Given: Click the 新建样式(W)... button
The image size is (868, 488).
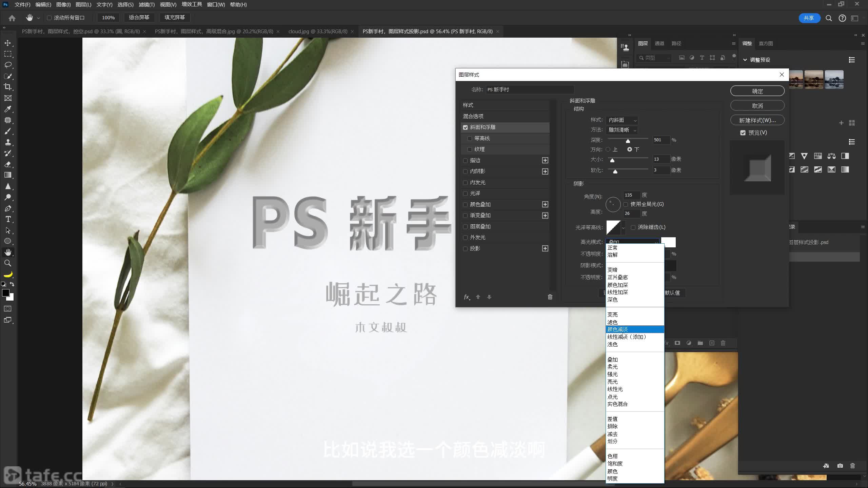Looking at the screenshot, I should pyautogui.click(x=757, y=120).
